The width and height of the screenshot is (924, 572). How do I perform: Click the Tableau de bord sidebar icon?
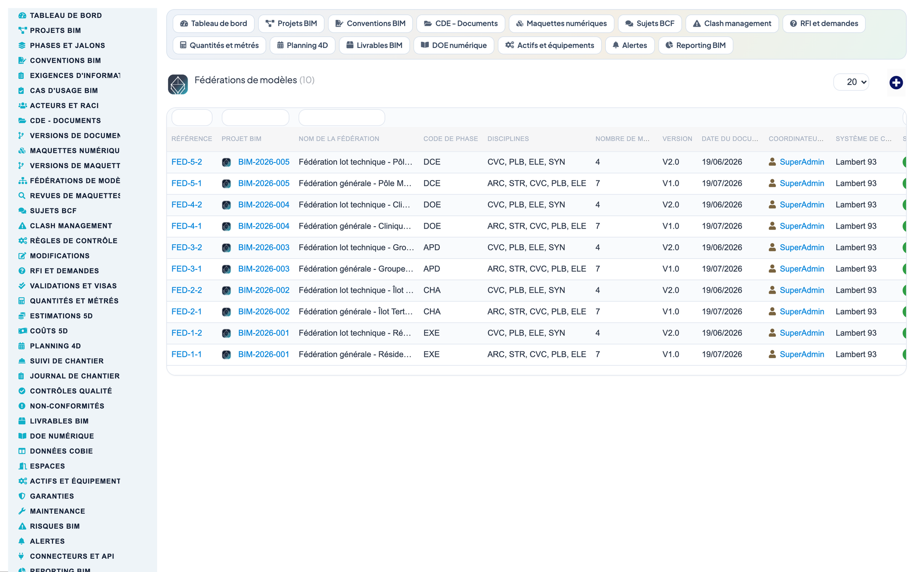pos(22,15)
